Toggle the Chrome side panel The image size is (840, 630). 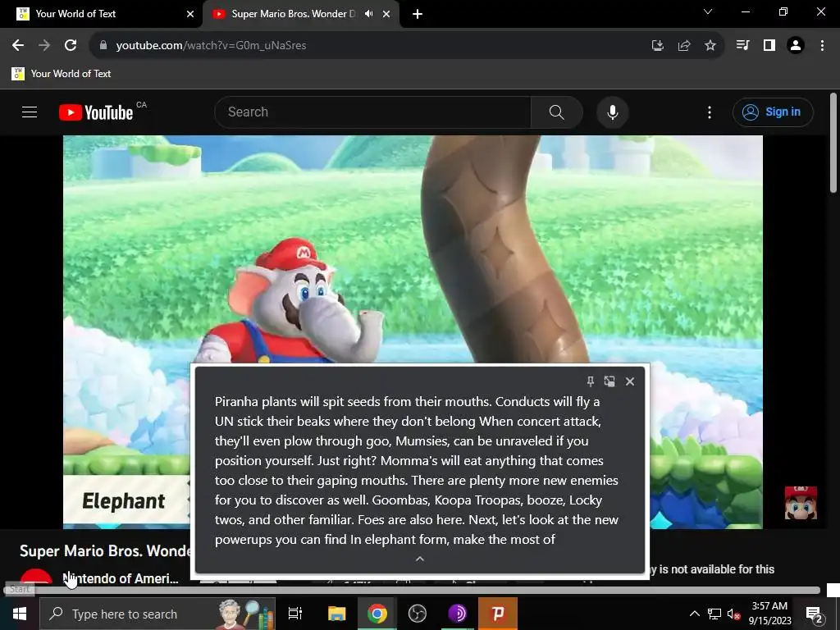point(769,46)
